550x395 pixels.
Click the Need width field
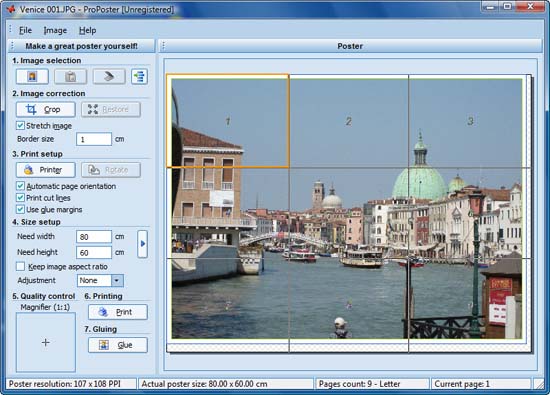click(x=94, y=237)
